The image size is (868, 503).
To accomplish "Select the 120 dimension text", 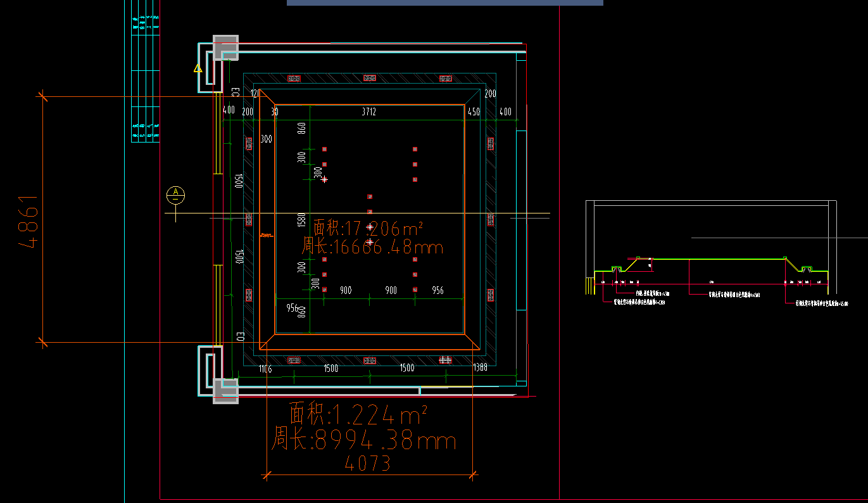I will pos(255,93).
